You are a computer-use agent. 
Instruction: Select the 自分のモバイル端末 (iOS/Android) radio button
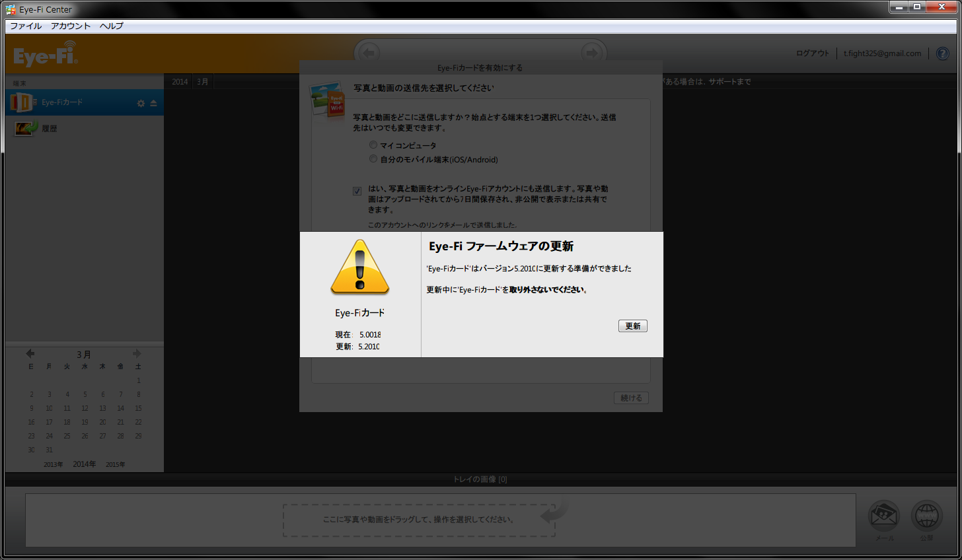point(373,158)
